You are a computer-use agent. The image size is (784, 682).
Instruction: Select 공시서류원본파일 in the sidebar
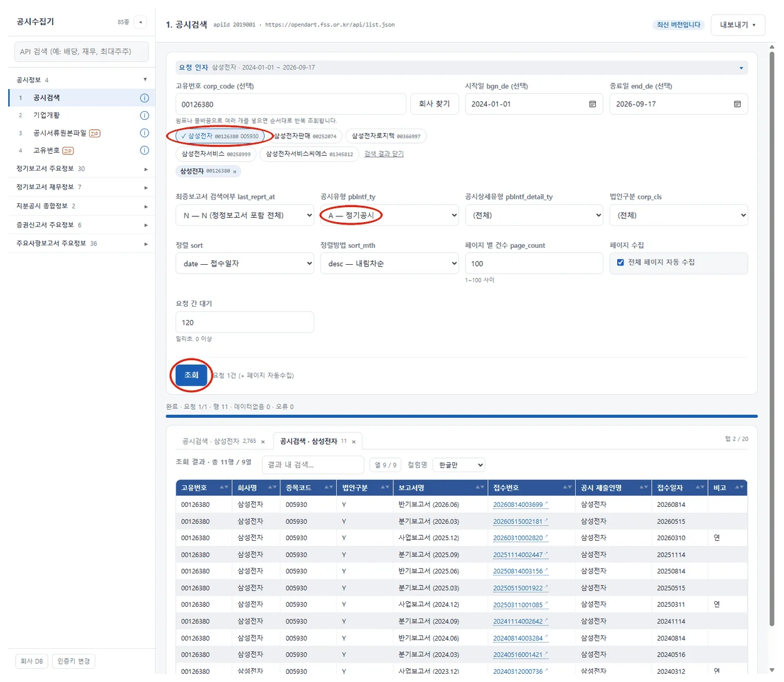tap(60, 133)
